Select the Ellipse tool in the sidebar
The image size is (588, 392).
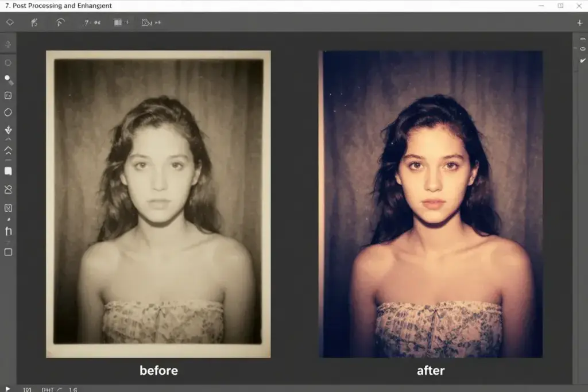point(8,63)
